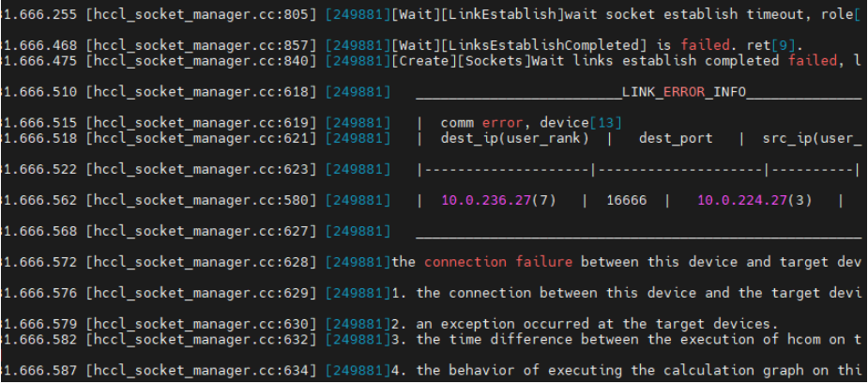Click the hccl_socket_manager.cc:805 file reference
This screenshot has height=384, width=868.
pyautogui.click(x=202, y=14)
